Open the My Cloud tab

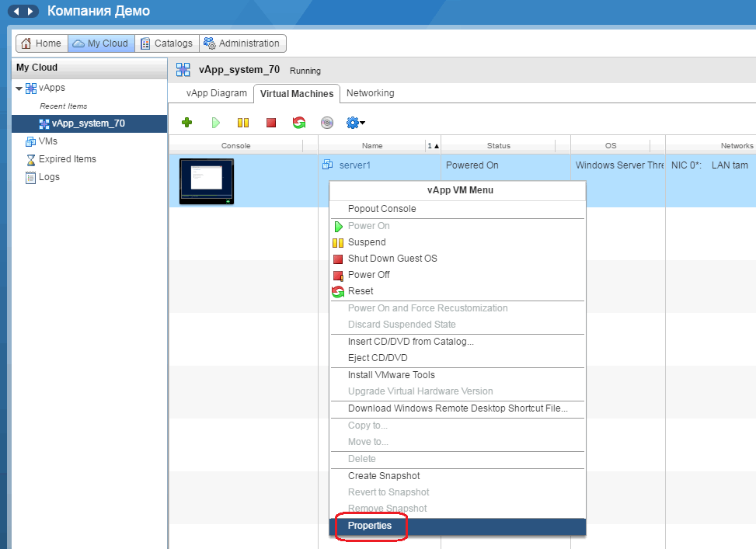pyautogui.click(x=101, y=43)
